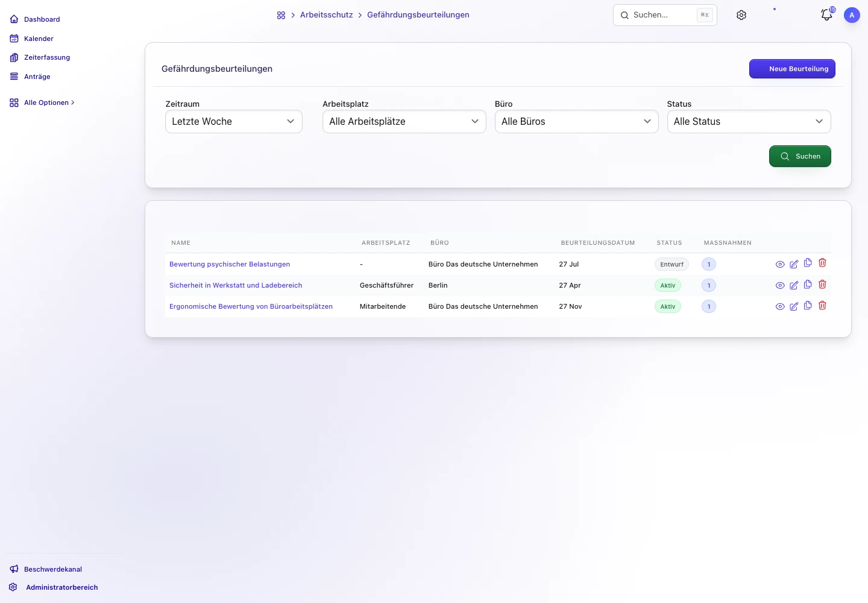
Task: Click Maßnahmen count badge in Bewertung psychischer row
Action: tap(709, 264)
